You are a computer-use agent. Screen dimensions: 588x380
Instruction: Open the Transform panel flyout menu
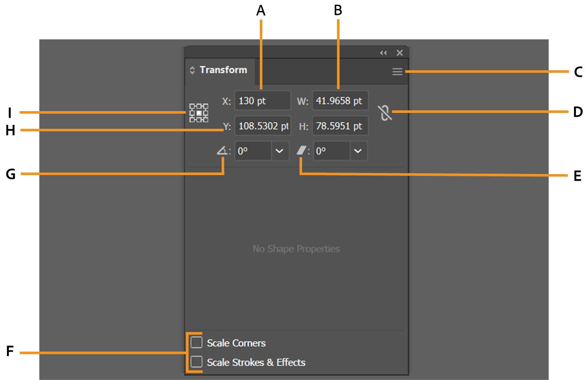(397, 71)
